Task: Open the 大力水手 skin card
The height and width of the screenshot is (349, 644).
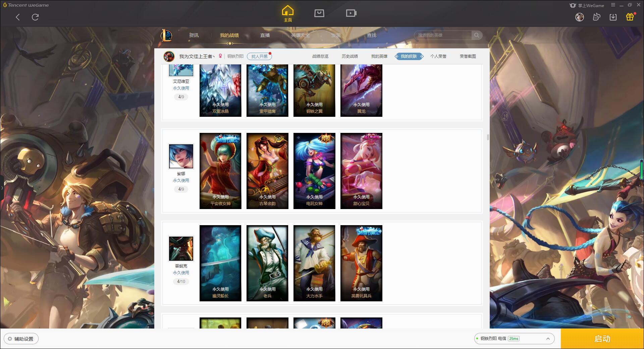Action: click(x=314, y=263)
